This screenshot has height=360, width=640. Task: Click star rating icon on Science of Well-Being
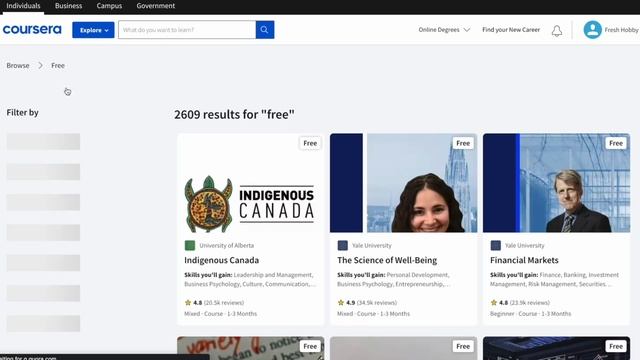(x=341, y=302)
